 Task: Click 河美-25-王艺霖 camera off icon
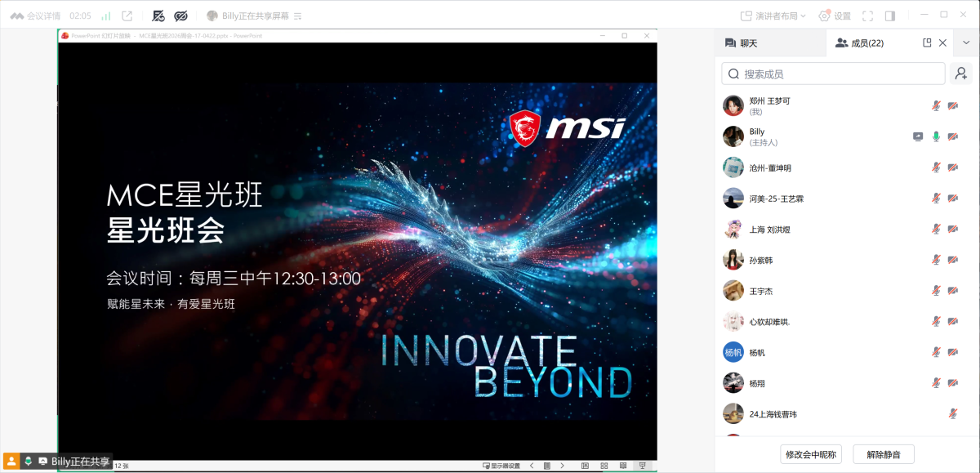[952, 199]
